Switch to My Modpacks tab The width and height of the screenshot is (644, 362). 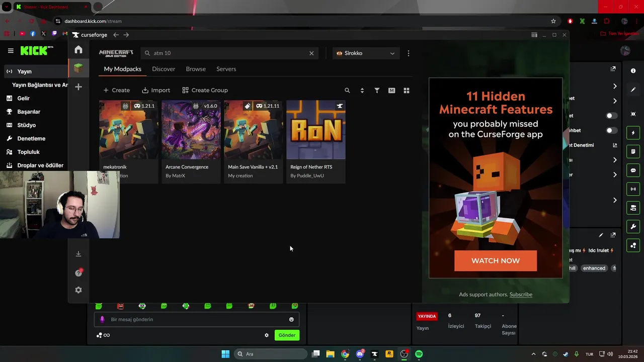pyautogui.click(x=122, y=69)
